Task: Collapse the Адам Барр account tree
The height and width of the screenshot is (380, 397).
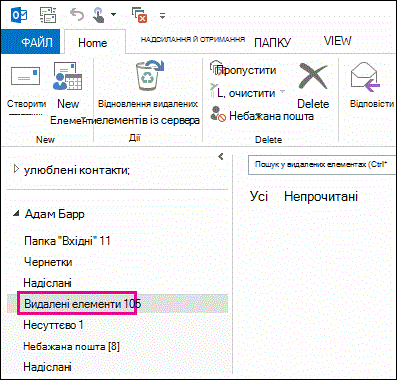Action: click(16, 214)
